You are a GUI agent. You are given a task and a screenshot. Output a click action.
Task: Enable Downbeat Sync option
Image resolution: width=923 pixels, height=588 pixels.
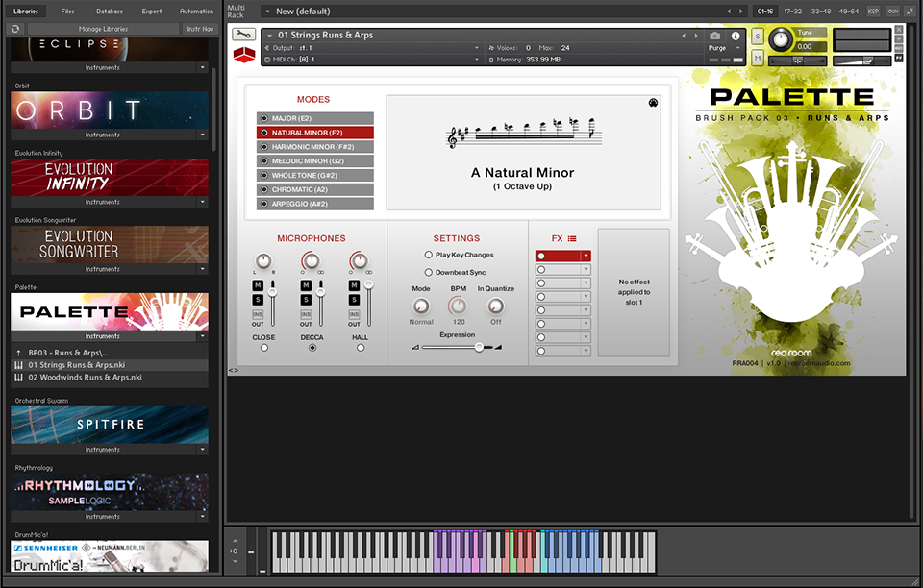click(429, 272)
